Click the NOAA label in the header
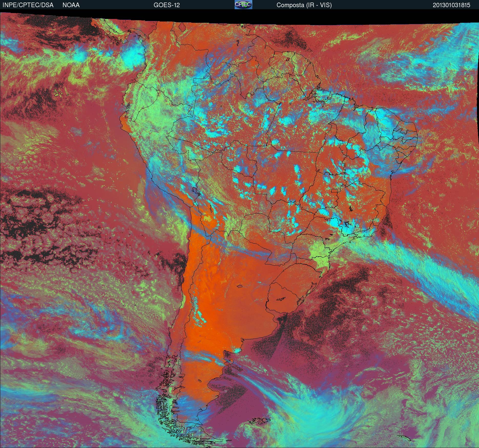 [71, 5]
